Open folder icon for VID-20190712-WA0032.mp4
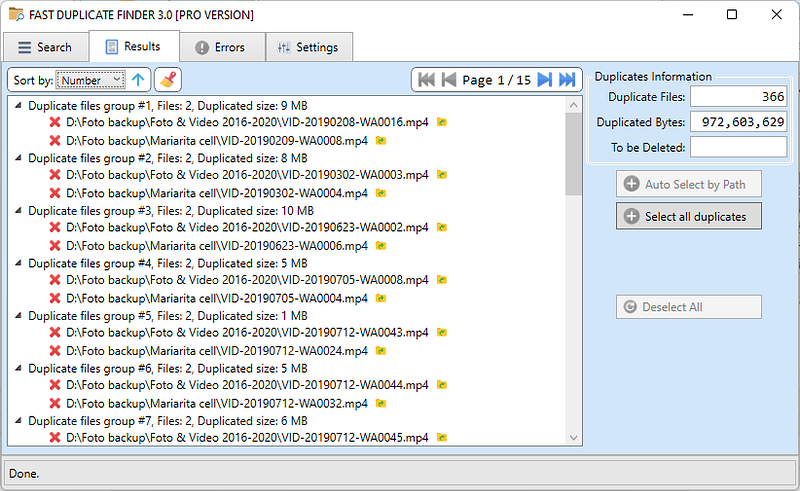Screen dimensions: 800x491 (381, 403)
